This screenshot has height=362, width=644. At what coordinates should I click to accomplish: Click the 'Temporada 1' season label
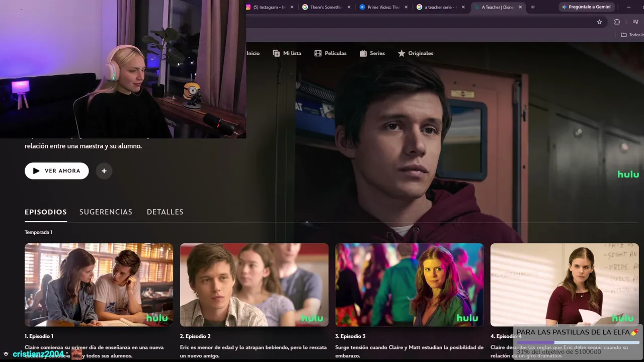pos(38,232)
